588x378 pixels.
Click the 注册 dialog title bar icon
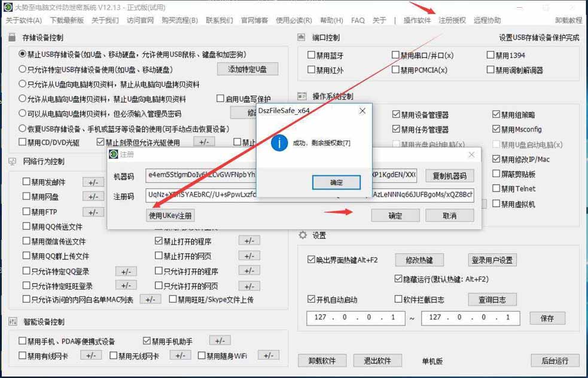pyautogui.click(x=114, y=154)
